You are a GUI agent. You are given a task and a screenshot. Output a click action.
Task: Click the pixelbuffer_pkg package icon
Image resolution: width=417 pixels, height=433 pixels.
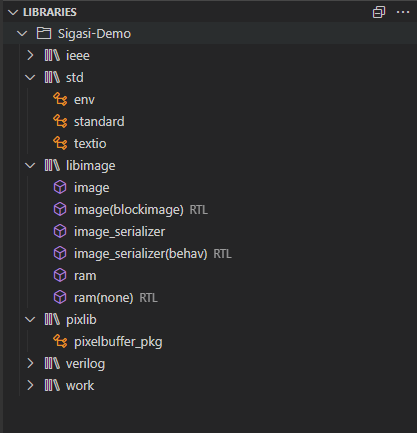coord(60,341)
